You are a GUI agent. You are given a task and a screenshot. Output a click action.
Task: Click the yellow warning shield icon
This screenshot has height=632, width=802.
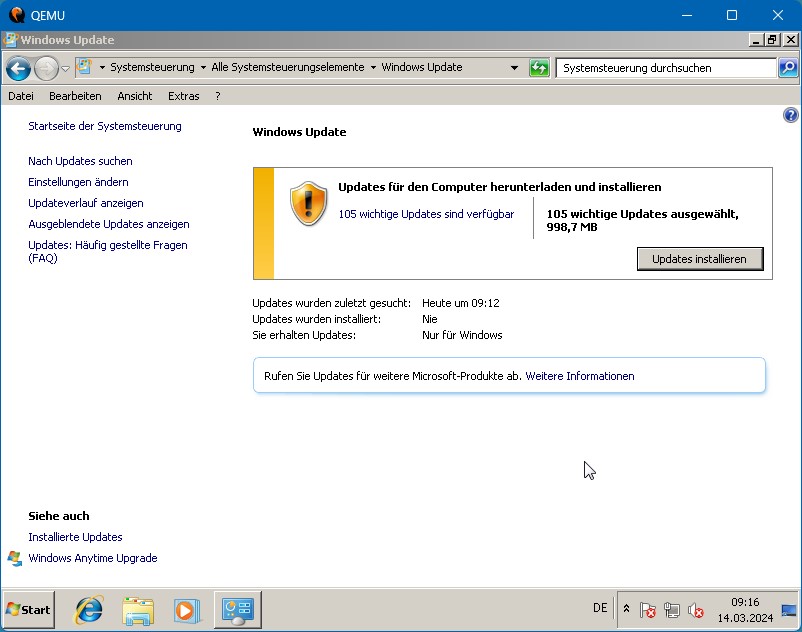(x=308, y=203)
